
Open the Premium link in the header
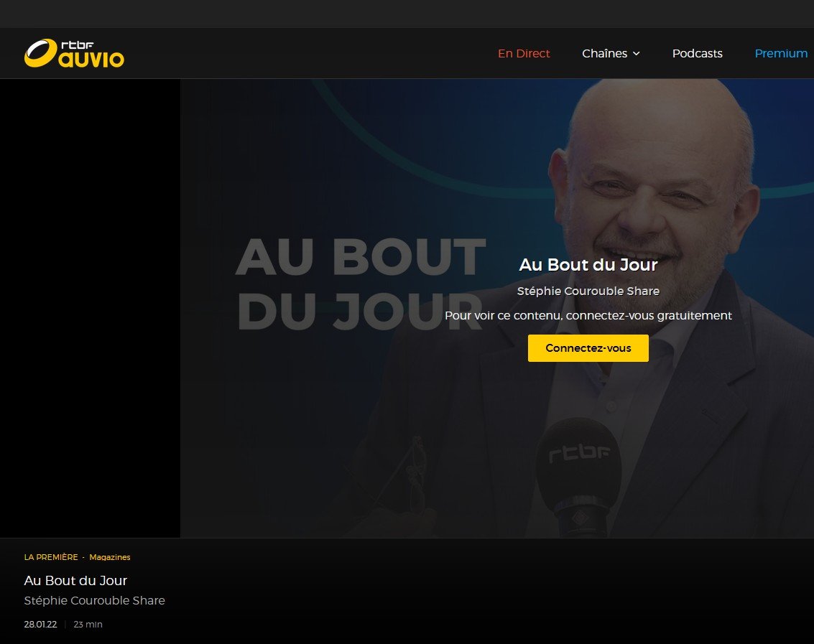[x=781, y=53]
